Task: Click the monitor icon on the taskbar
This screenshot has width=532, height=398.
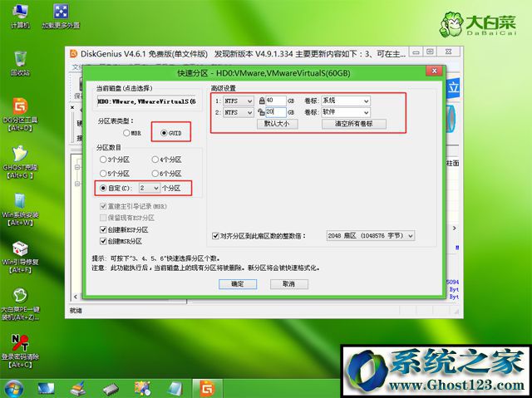Action: [46, 389]
